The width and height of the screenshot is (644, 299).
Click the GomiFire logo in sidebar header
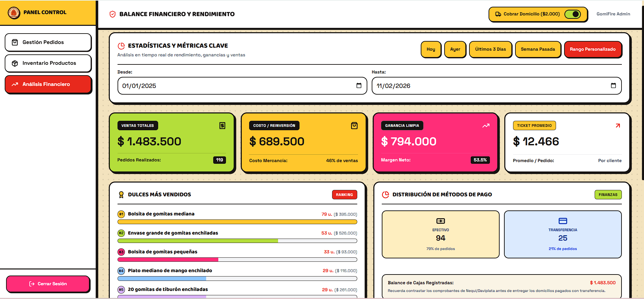click(x=14, y=13)
